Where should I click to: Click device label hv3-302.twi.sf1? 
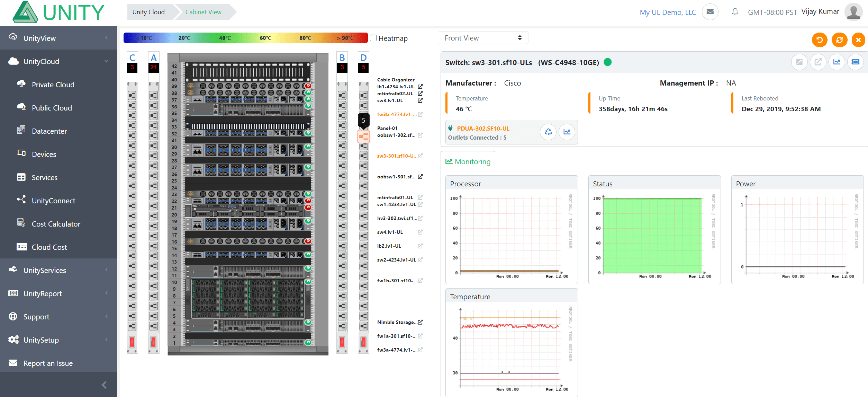[397, 218]
